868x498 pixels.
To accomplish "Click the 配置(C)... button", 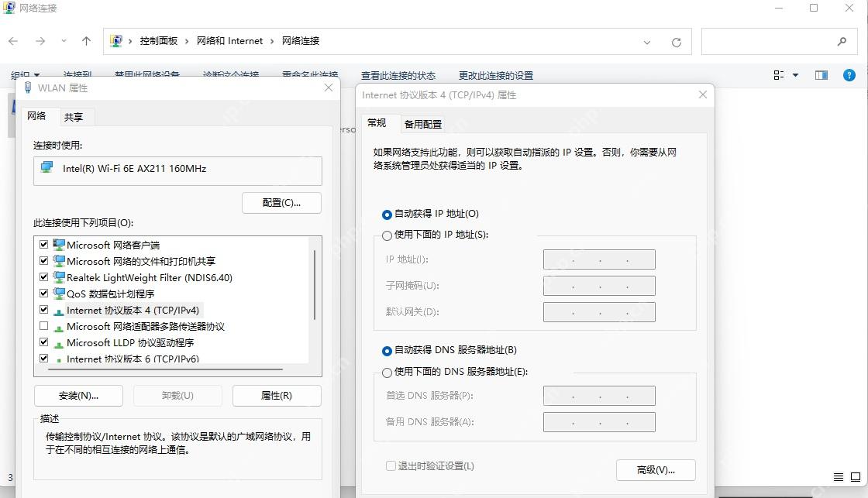I will (281, 202).
